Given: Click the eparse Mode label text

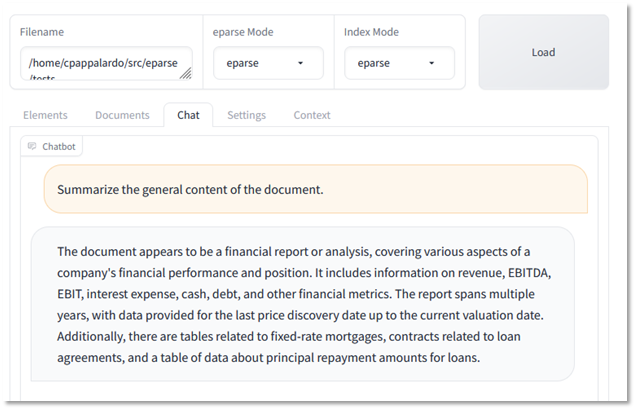Looking at the screenshot, I should click(243, 32).
